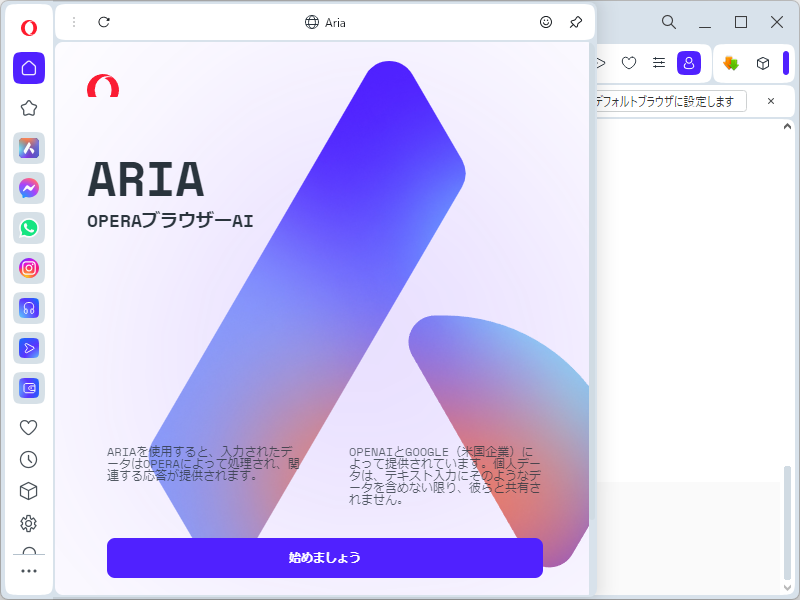The width and height of the screenshot is (800, 600).
Task: Open the profile menu with the person icon
Action: 689,62
